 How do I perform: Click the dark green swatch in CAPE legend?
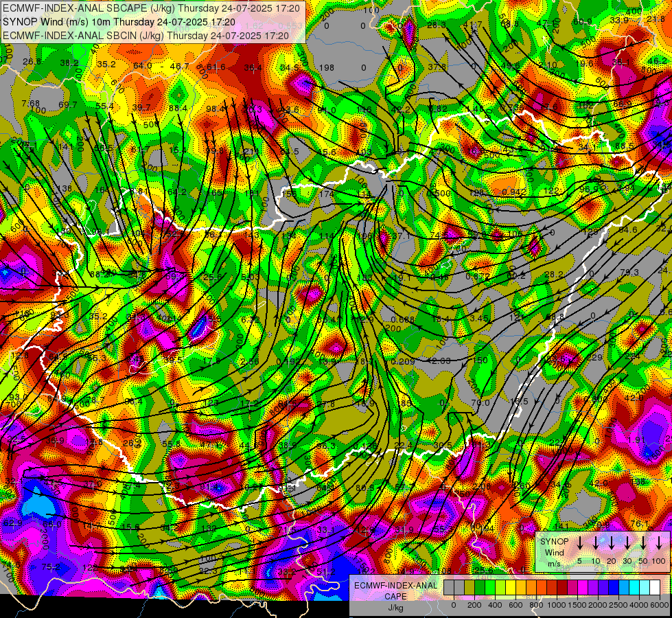480,587
